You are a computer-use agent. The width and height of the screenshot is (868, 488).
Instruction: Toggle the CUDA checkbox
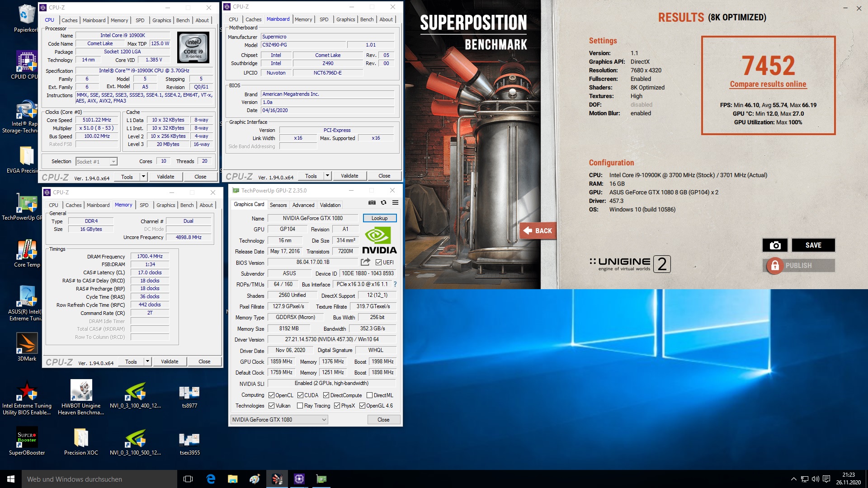pyautogui.click(x=300, y=395)
